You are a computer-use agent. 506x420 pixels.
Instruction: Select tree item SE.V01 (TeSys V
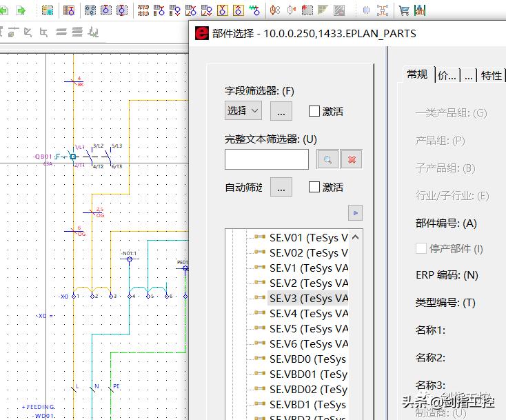point(309,238)
